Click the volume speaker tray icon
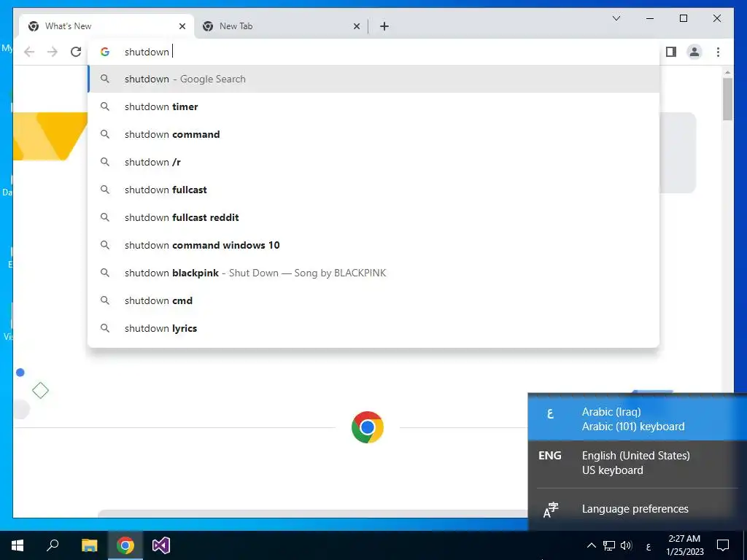747x560 pixels. click(626, 545)
